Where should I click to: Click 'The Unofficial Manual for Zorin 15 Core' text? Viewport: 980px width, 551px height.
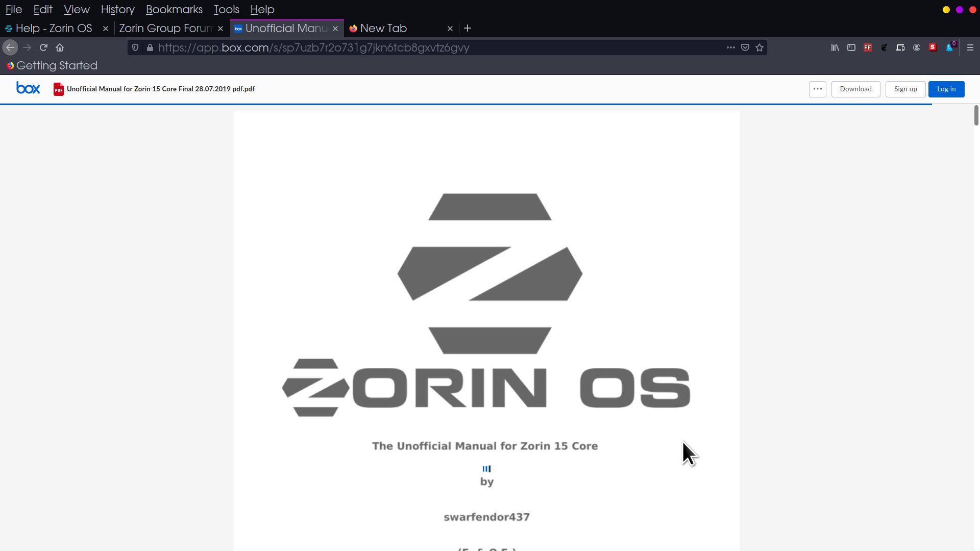485,446
